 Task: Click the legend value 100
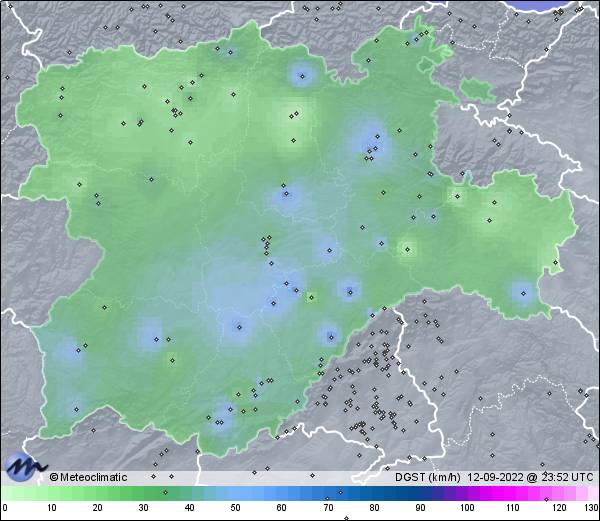(x=467, y=508)
